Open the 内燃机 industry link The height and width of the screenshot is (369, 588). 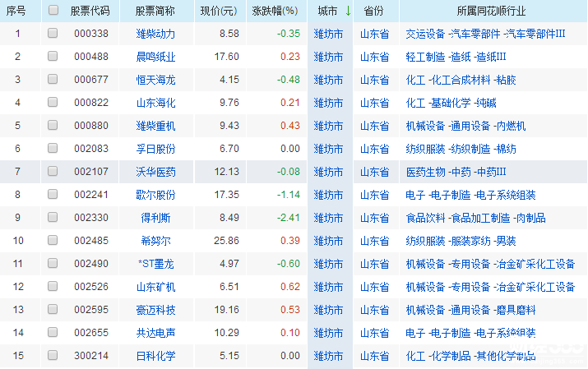[x=511, y=126]
